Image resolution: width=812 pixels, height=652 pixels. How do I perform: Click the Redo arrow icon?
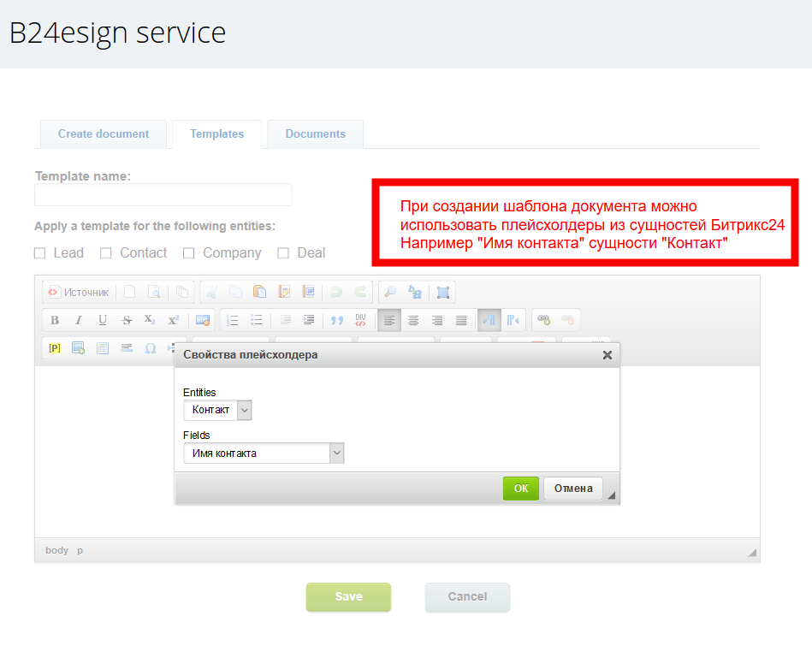coord(360,292)
